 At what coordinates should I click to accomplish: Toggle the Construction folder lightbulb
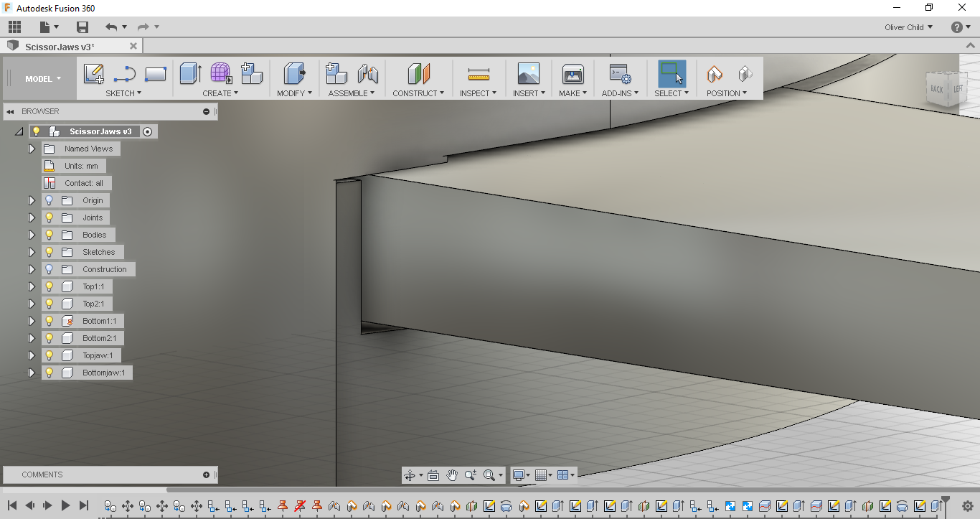pos(50,269)
